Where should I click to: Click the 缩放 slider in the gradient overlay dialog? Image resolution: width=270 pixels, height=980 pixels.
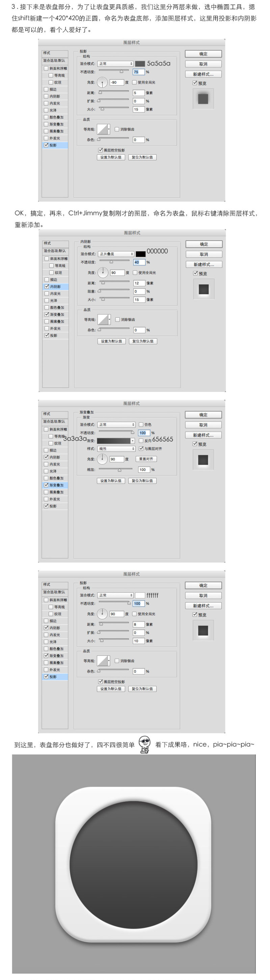point(115,469)
